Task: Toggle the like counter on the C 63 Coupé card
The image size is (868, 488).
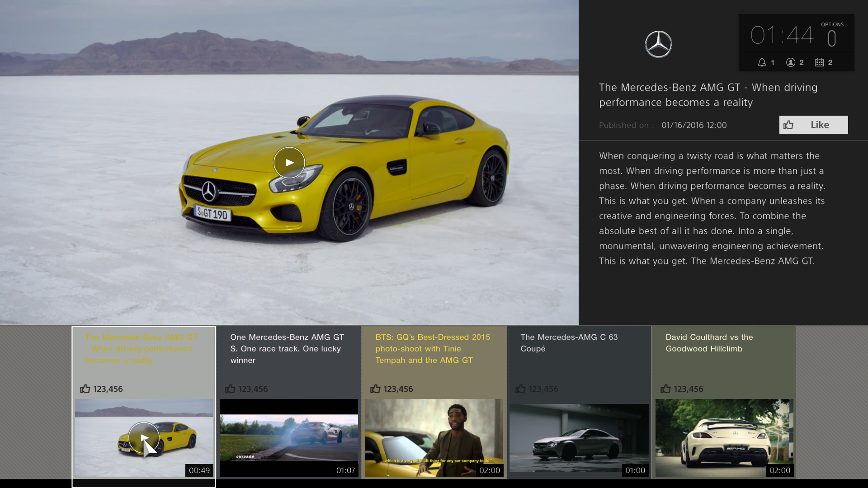Action: click(521, 389)
